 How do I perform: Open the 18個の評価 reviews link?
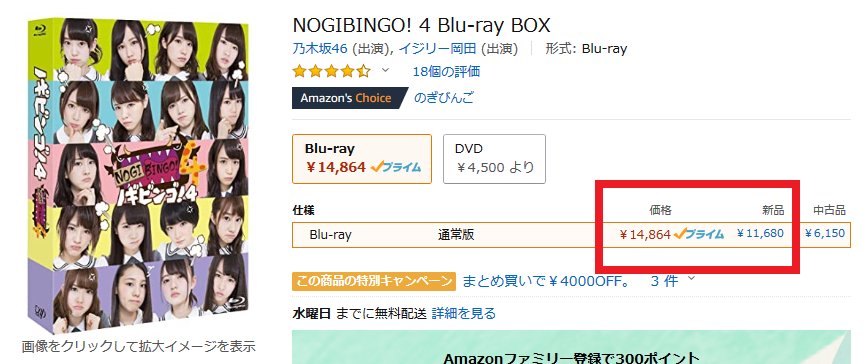(446, 71)
